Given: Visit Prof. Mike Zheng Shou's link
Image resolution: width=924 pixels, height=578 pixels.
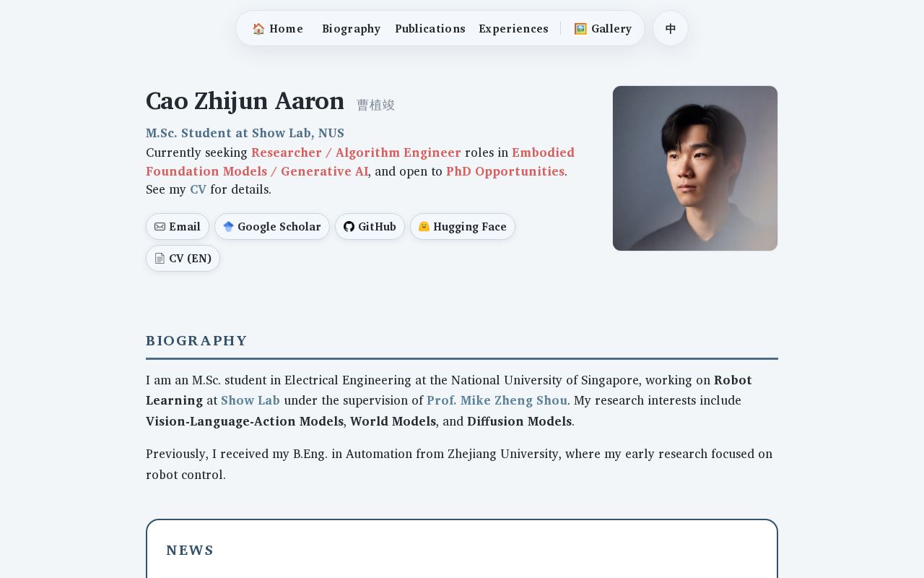Looking at the screenshot, I should [x=497, y=401].
